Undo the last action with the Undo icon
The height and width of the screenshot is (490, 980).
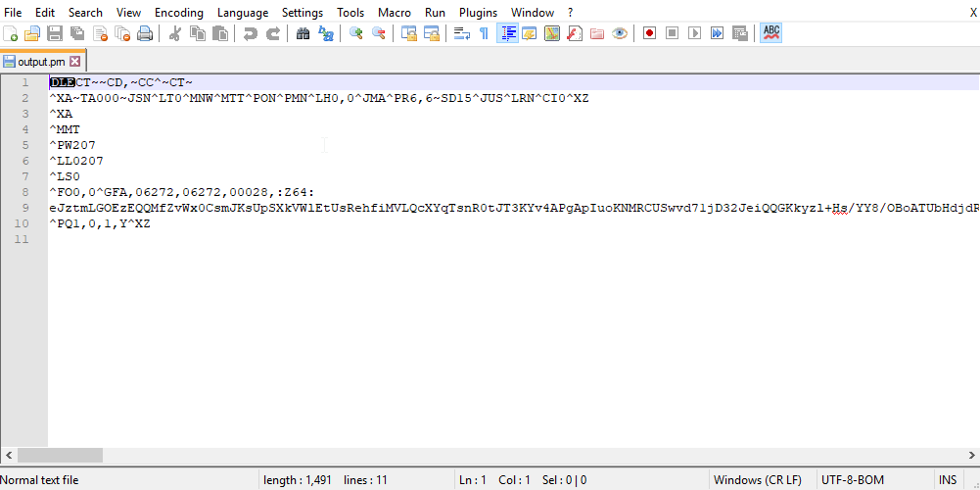pos(250,33)
